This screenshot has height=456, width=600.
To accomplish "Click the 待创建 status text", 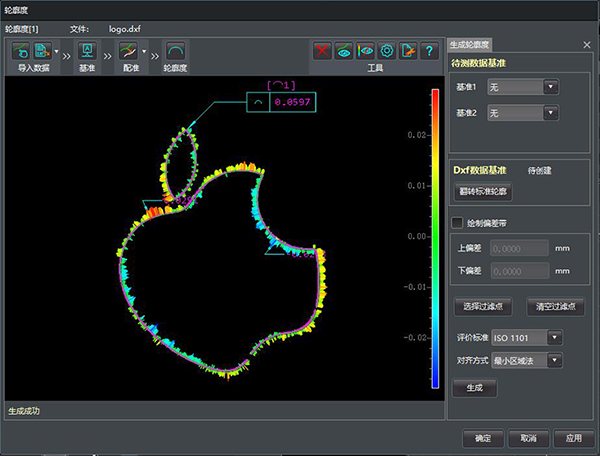I will point(540,171).
